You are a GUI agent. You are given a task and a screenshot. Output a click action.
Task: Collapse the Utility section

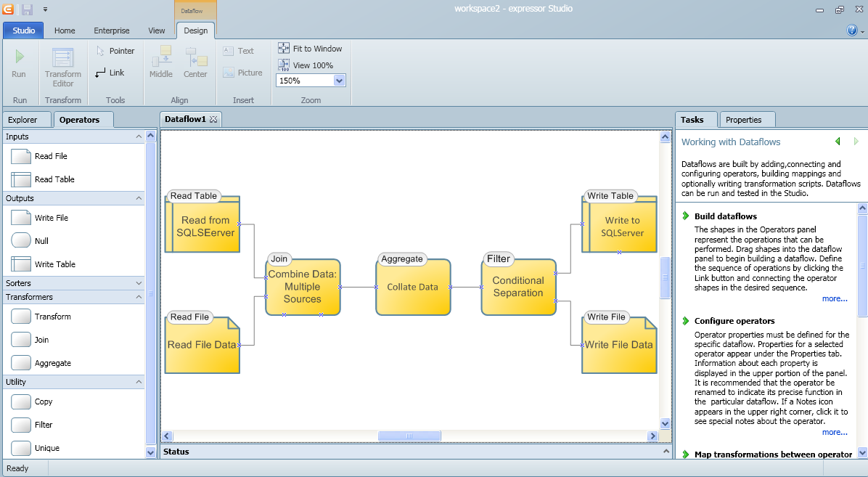(139, 381)
